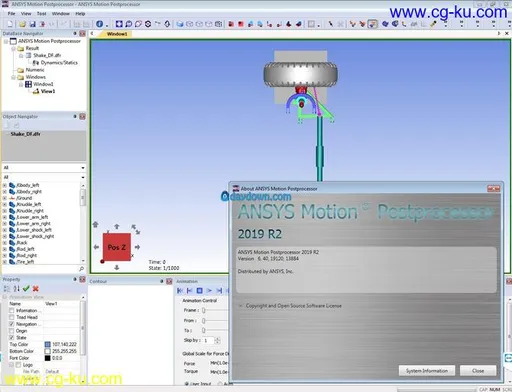Click the camera capture toolbar icon
512x392 pixels.
pyautogui.click(x=219, y=24)
